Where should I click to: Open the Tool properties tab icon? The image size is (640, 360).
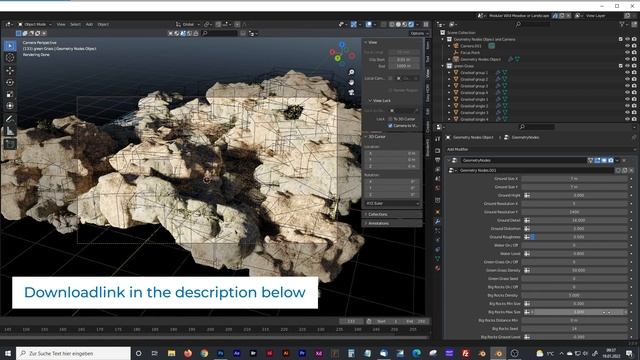(x=438, y=140)
